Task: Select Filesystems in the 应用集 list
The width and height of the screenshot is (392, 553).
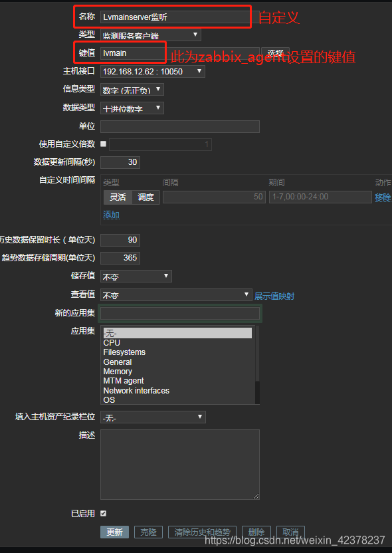Action: click(177, 352)
